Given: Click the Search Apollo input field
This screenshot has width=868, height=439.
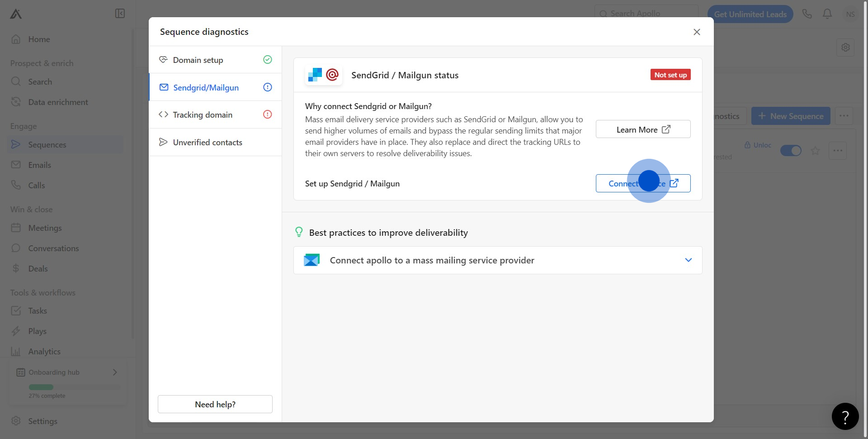Looking at the screenshot, I should pos(646,14).
